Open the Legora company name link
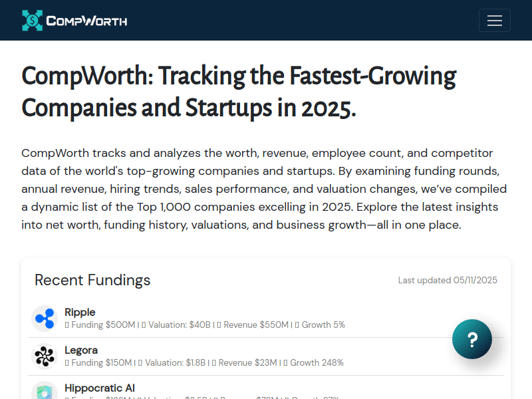The width and height of the screenshot is (532, 399). (81, 350)
